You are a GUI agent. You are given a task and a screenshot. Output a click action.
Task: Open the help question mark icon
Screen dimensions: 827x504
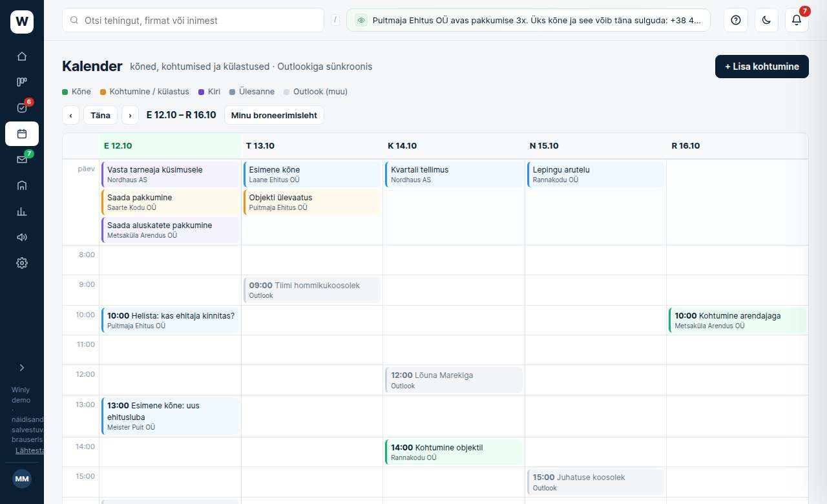point(735,20)
